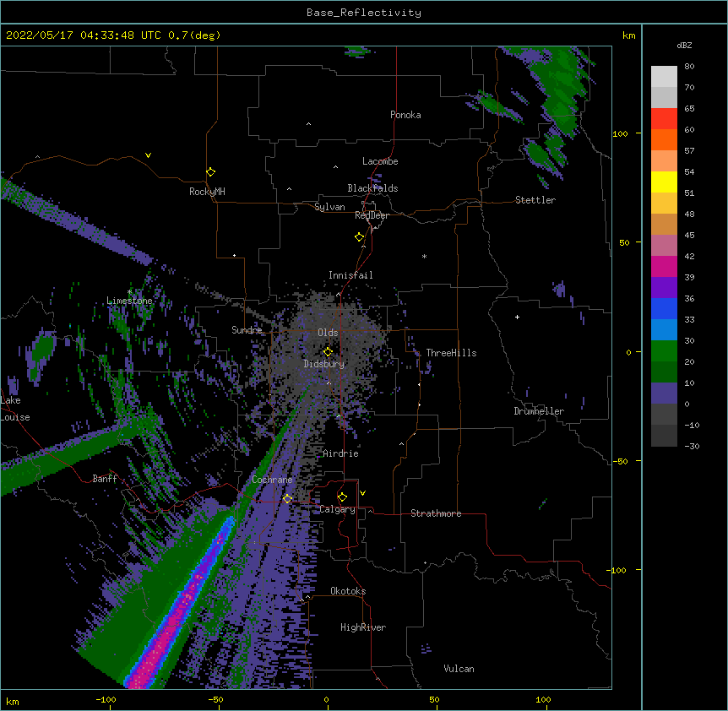This screenshot has height=711, width=728.
Task: Click the Base_Reflectivity title text
Action: tap(364, 13)
